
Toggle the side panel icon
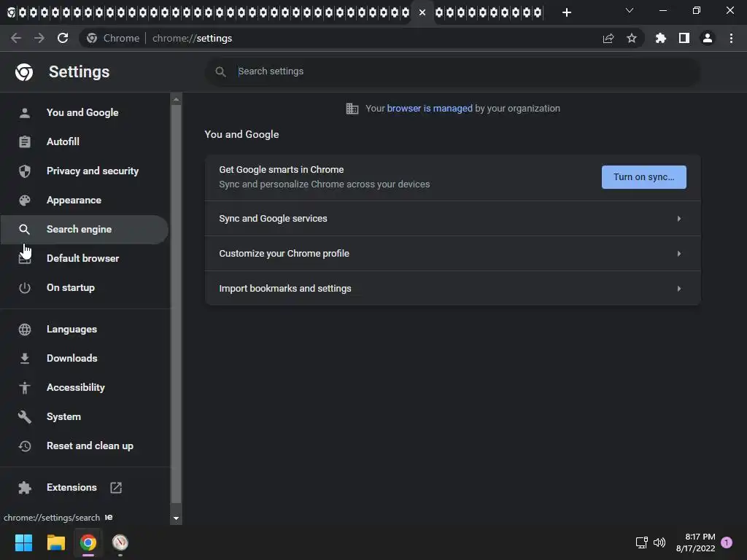tap(684, 38)
